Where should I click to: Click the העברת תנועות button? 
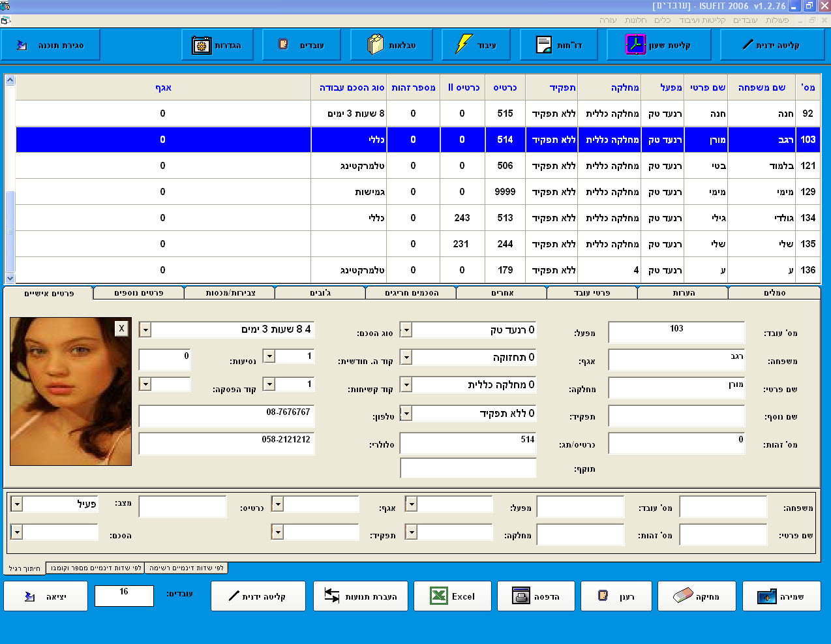(361, 596)
